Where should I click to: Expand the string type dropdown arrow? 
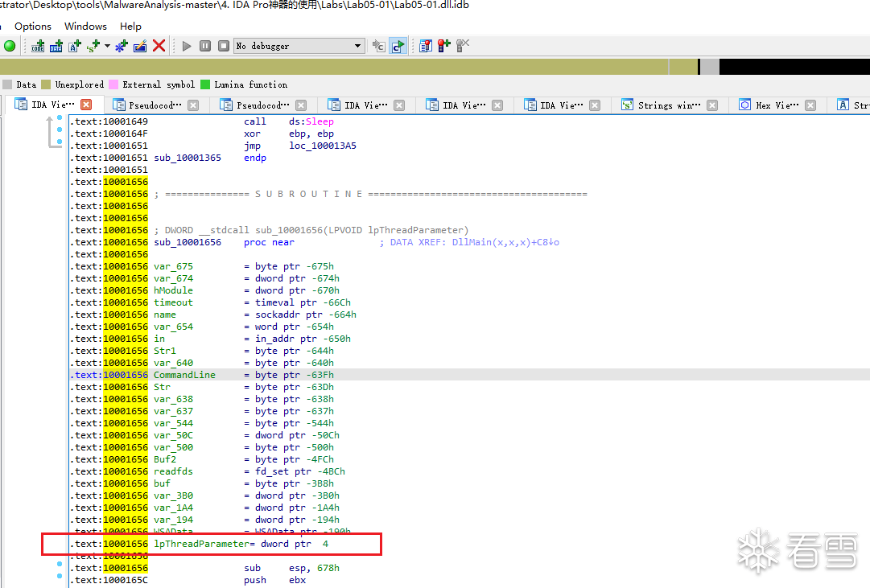point(107,46)
